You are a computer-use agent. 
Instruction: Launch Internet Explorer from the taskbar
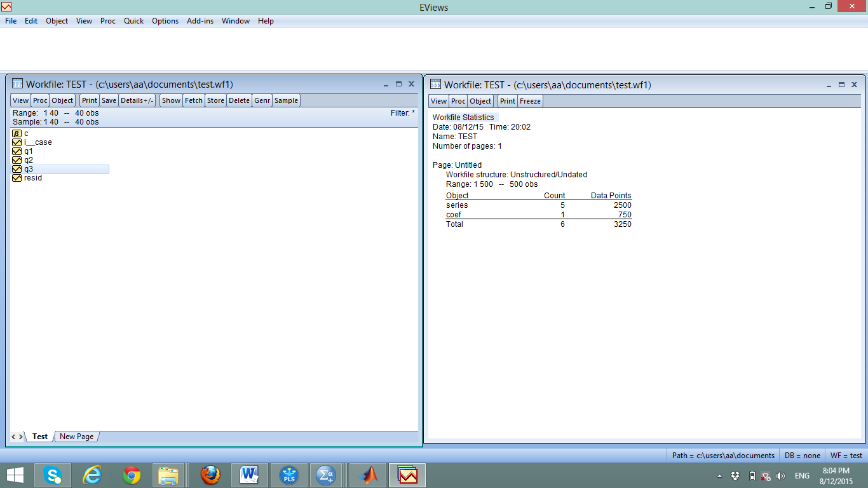[93, 475]
